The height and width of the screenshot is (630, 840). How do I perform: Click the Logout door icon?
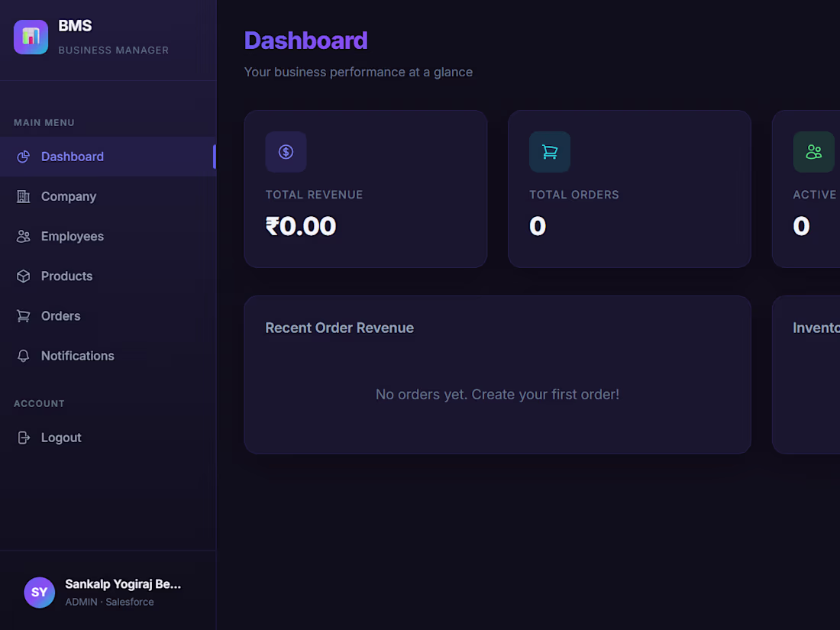(x=24, y=438)
